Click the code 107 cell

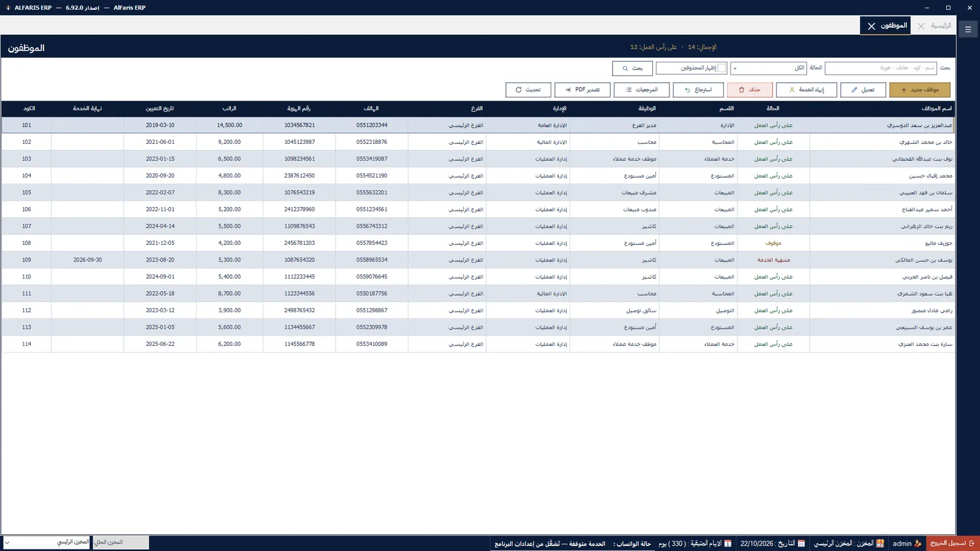pyautogui.click(x=26, y=227)
